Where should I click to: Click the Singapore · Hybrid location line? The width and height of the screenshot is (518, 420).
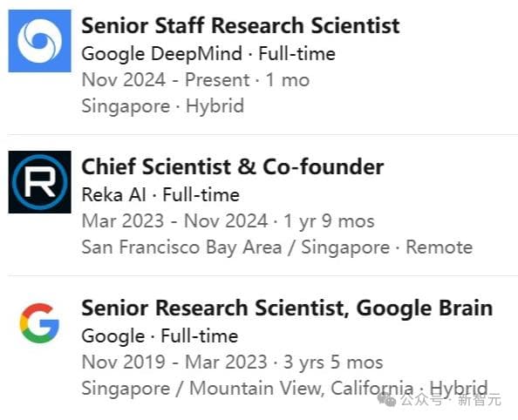(x=163, y=106)
